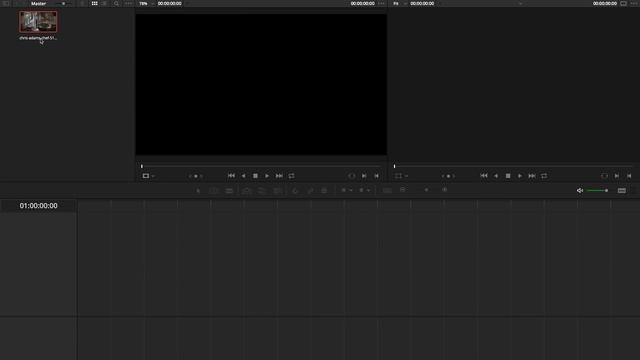Click source viewer left timecode field
Image resolution: width=640 pixels, height=360 pixels.
point(170,3)
